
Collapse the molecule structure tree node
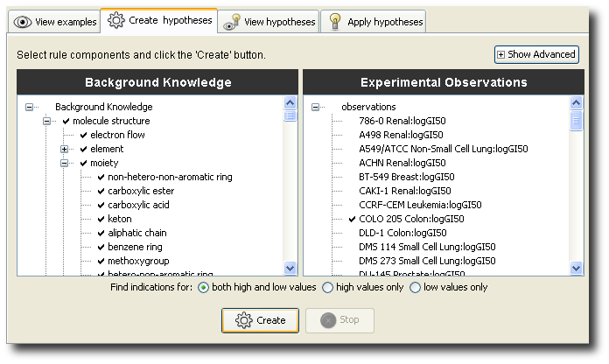point(47,121)
